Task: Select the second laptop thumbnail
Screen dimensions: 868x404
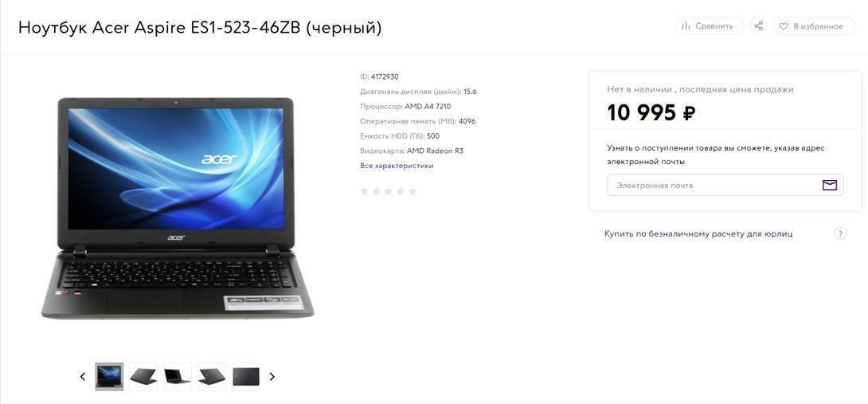Action: 143,377
